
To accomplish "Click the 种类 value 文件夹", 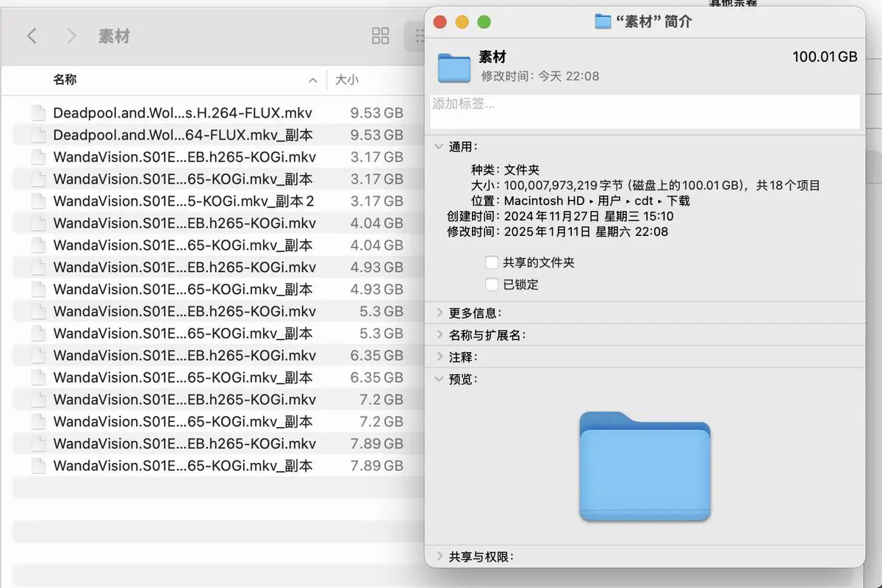I will pyautogui.click(x=522, y=170).
